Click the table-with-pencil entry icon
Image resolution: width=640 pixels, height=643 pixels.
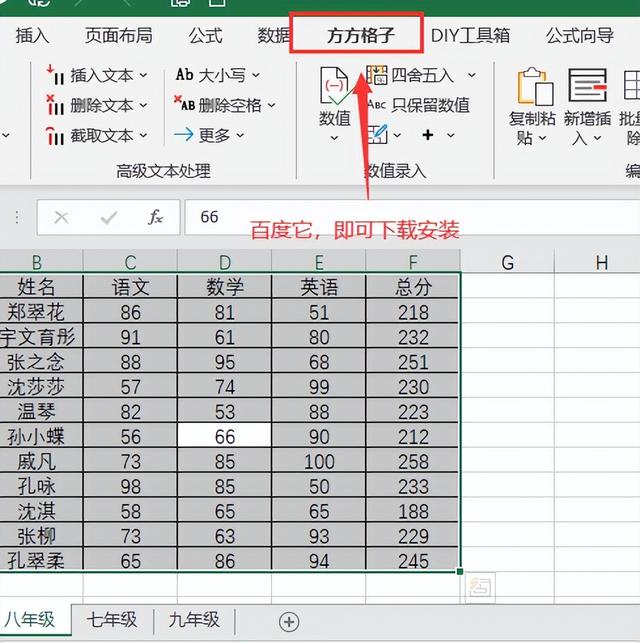click(x=377, y=134)
